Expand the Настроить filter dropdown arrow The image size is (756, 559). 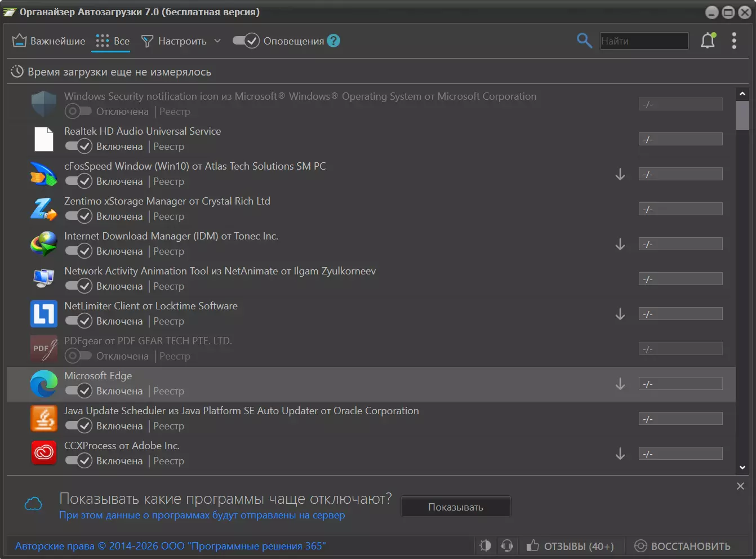tap(217, 41)
